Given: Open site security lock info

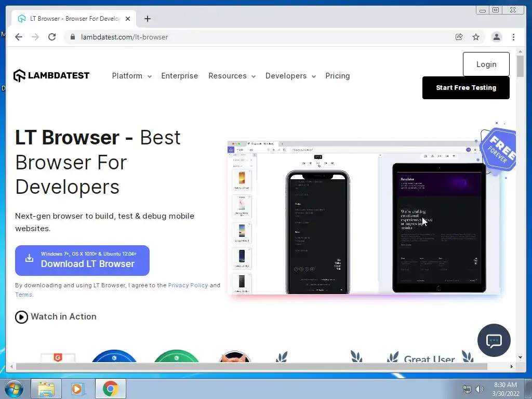Looking at the screenshot, I should click(x=73, y=37).
